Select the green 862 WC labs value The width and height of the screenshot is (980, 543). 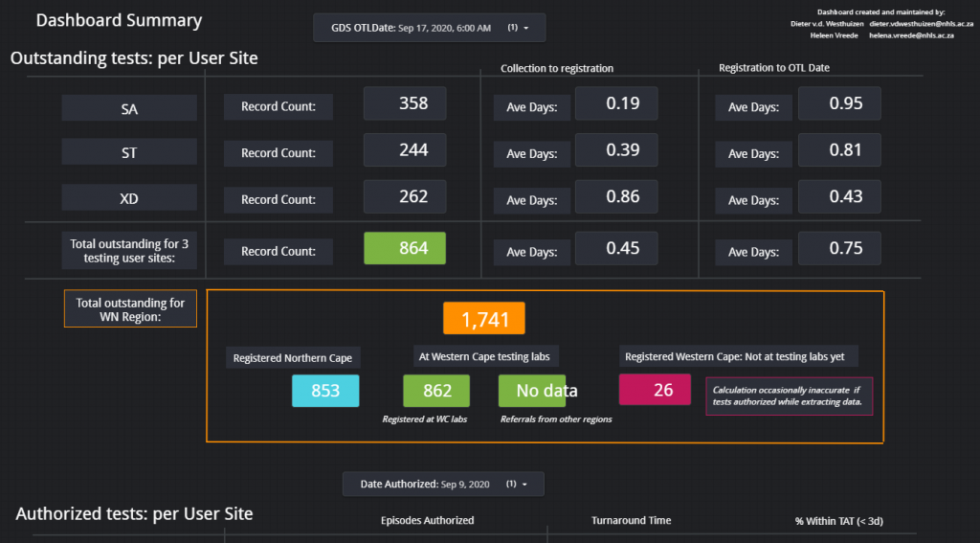pyautogui.click(x=436, y=391)
